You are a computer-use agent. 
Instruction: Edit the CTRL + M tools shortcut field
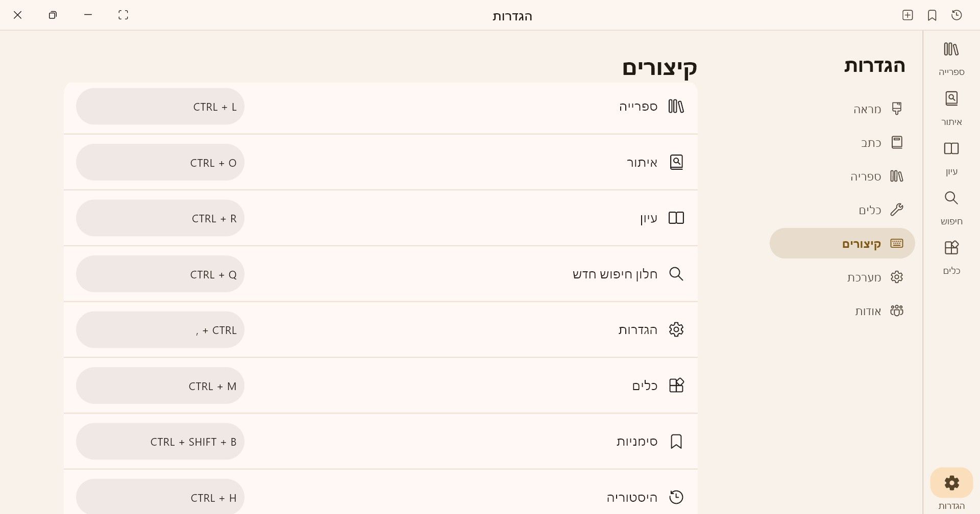[x=160, y=386]
